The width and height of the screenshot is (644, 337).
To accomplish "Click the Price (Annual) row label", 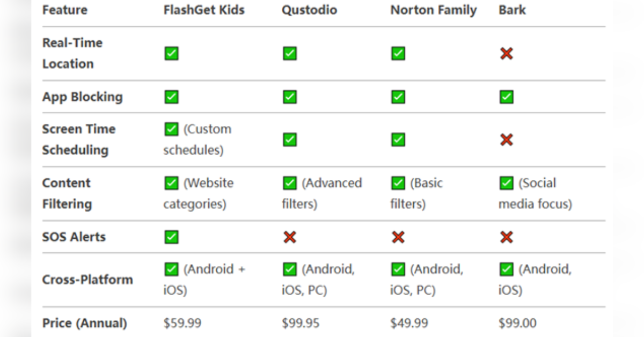I will (85, 324).
